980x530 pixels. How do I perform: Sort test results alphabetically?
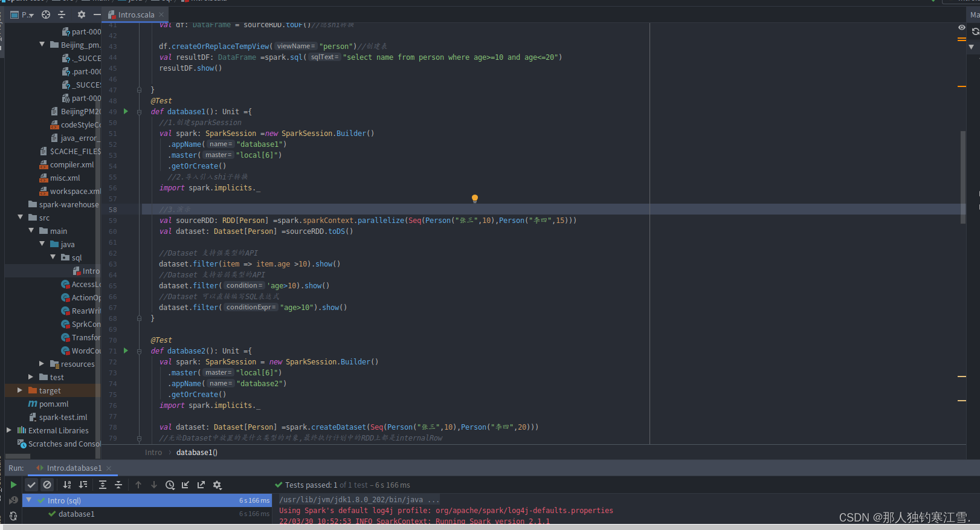[x=67, y=485]
